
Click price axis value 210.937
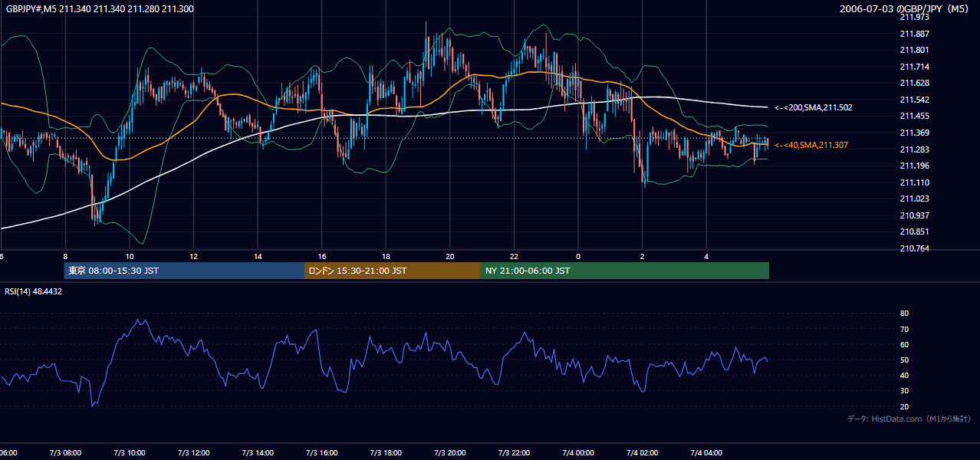coord(913,215)
